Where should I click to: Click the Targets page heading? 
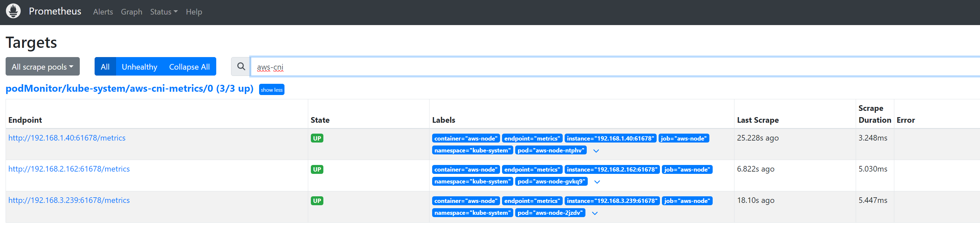tap(31, 43)
